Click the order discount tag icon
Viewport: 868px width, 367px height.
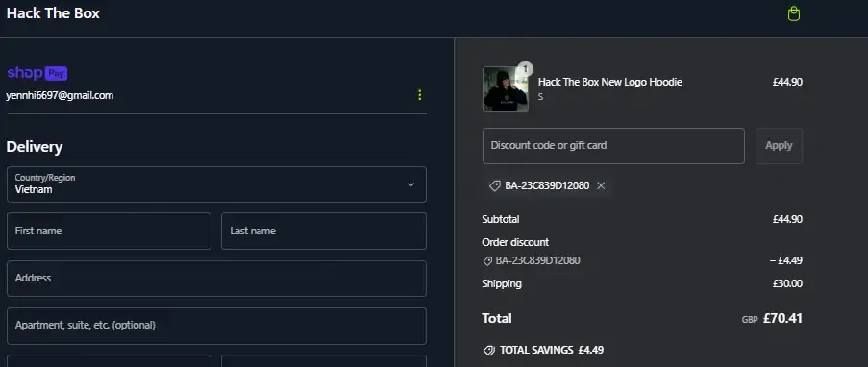[x=487, y=260]
